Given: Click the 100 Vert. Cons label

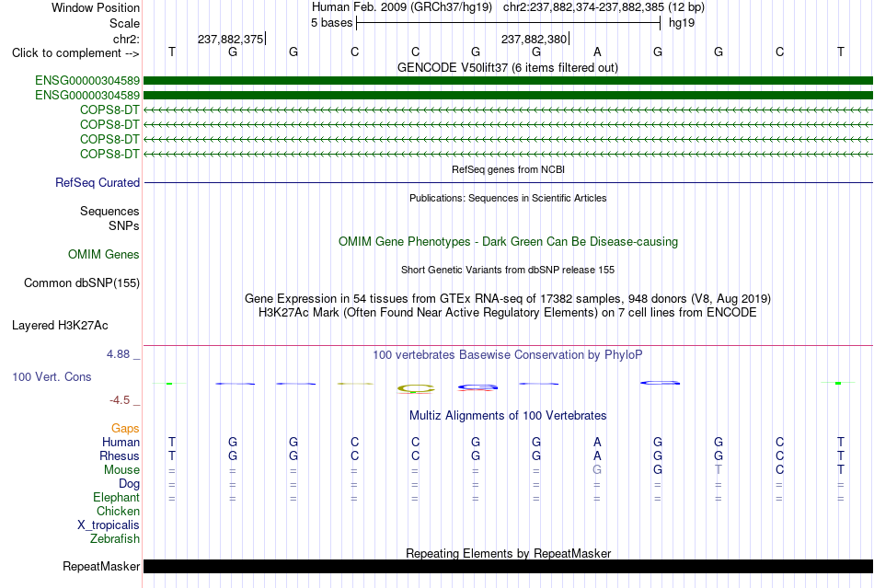Looking at the screenshot, I should pos(52,376).
